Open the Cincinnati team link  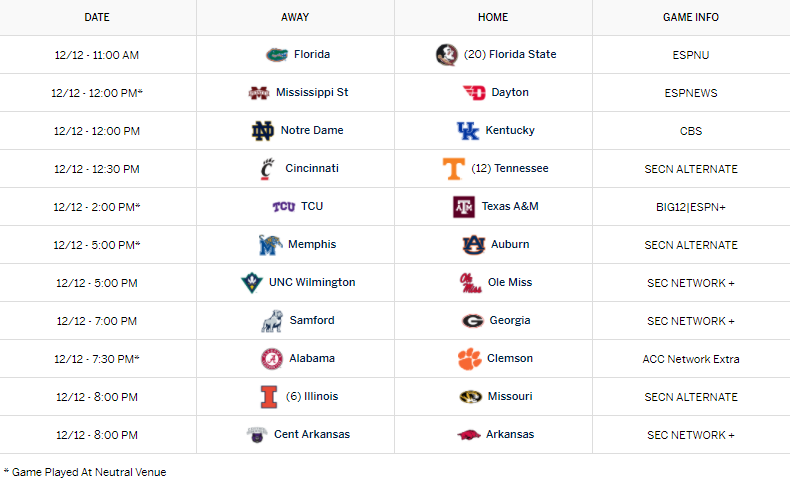coord(312,169)
